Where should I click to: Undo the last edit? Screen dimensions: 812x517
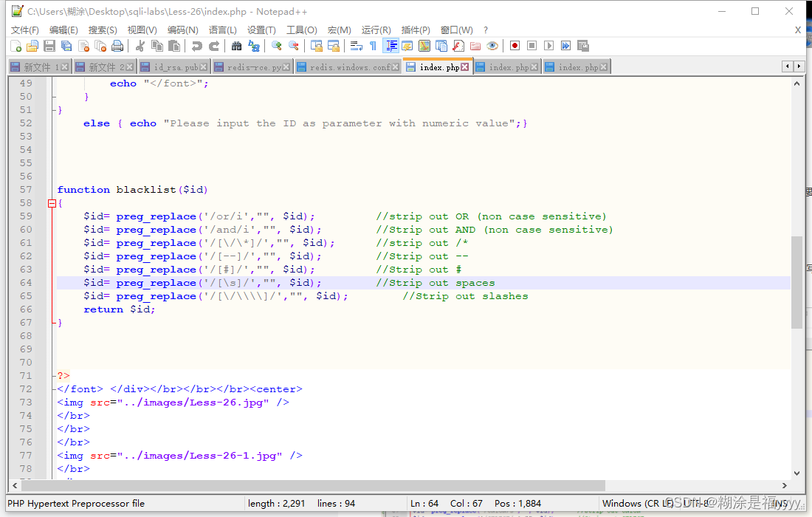click(x=197, y=46)
